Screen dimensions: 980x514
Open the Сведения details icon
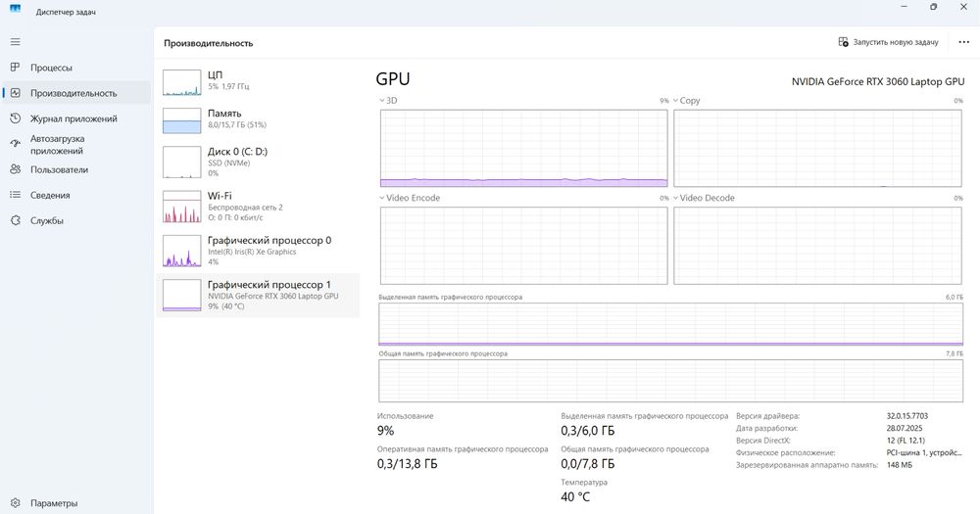(15, 195)
